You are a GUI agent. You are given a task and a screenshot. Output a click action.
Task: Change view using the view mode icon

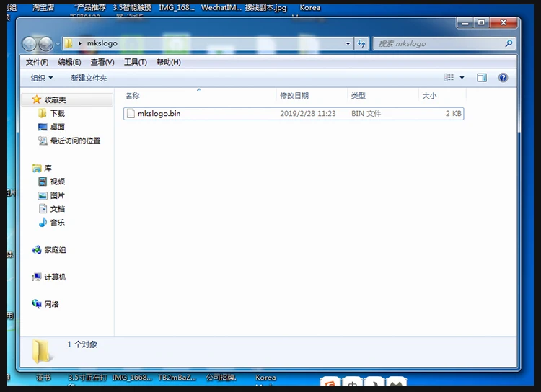tap(449, 78)
